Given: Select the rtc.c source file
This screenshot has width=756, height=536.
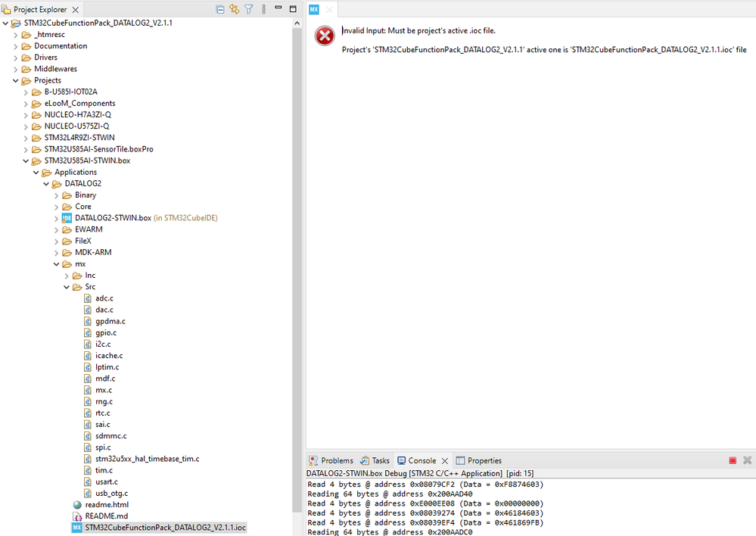Looking at the screenshot, I should click(x=103, y=413).
